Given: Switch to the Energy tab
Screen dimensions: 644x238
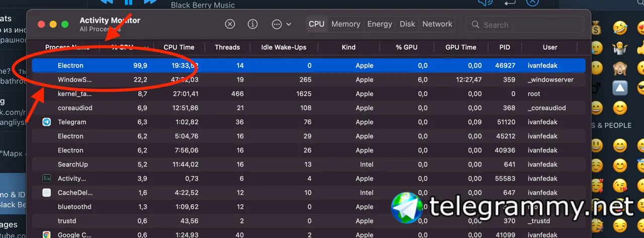Looking at the screenshot, I should (379, 24).
